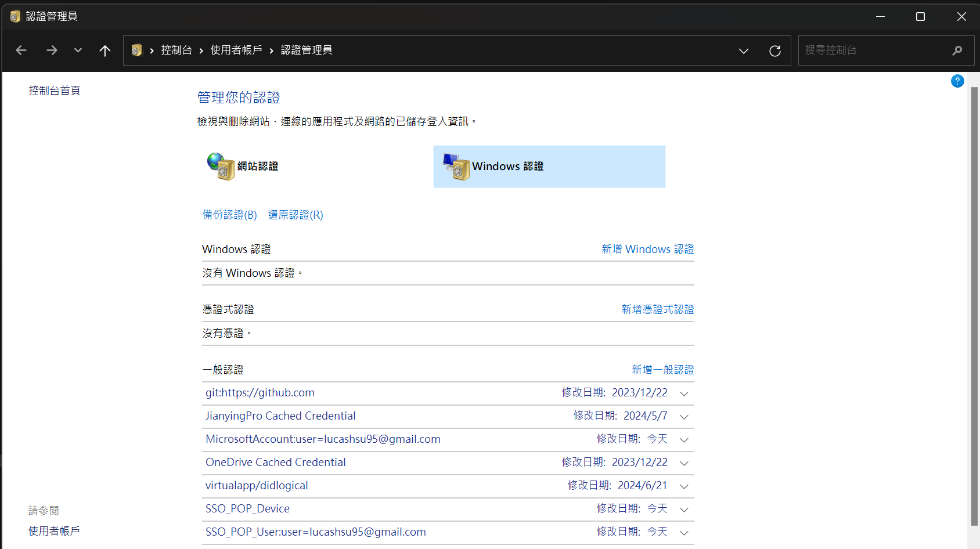Image resolution: width=980 pixels, height=549 pixels.
Task: Click 備份認證(B) link
Action: pyautogui.click(x=230, y=215)
